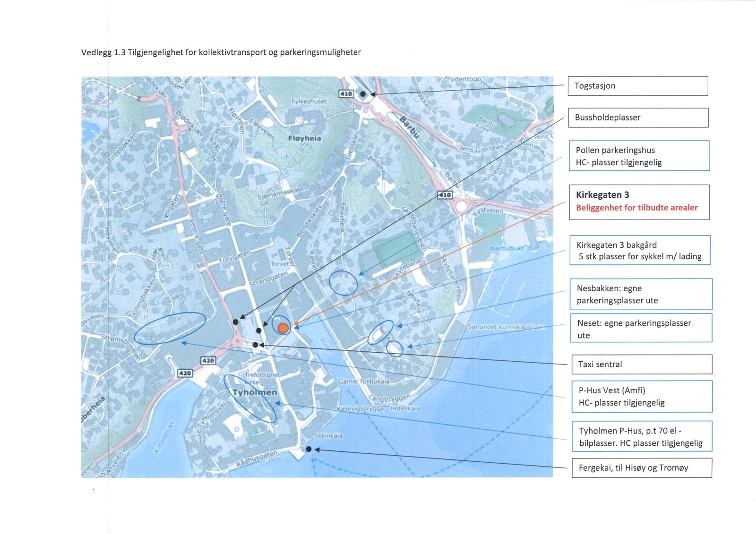Click the bold Tyholmen district label

click(x=255, y=392)
